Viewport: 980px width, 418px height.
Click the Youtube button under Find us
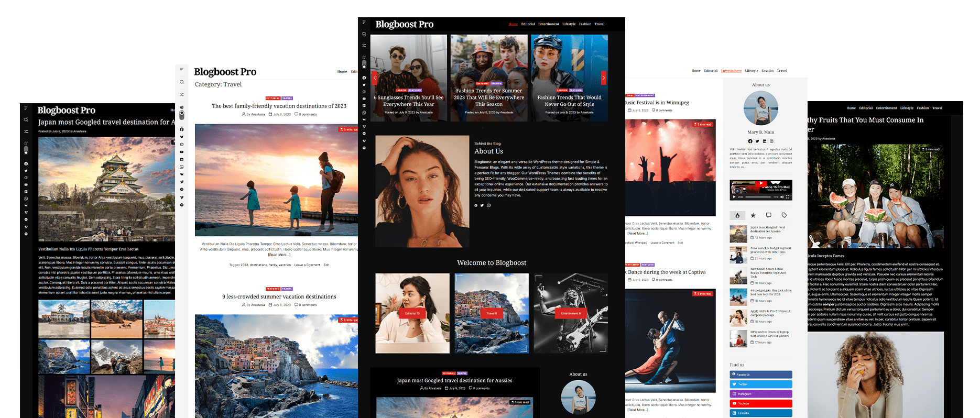coord(761,403)
